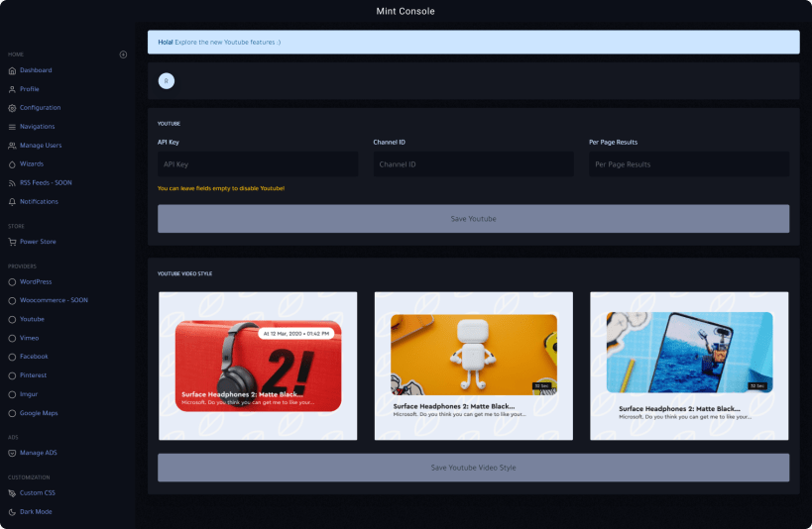Select WordPress provider label
This screenshot has height=529, width=812.
36,281
